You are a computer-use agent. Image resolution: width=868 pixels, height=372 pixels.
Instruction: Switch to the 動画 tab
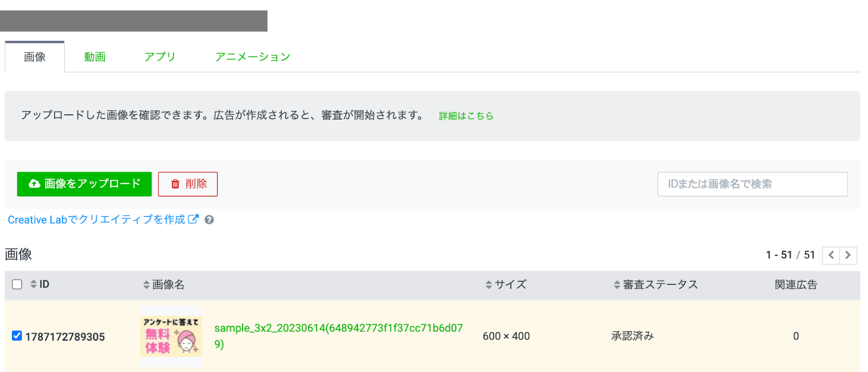click(94, 57)
